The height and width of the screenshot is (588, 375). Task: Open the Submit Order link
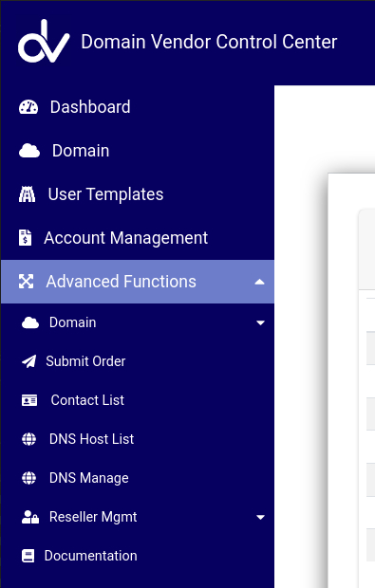tap(138, 361)
